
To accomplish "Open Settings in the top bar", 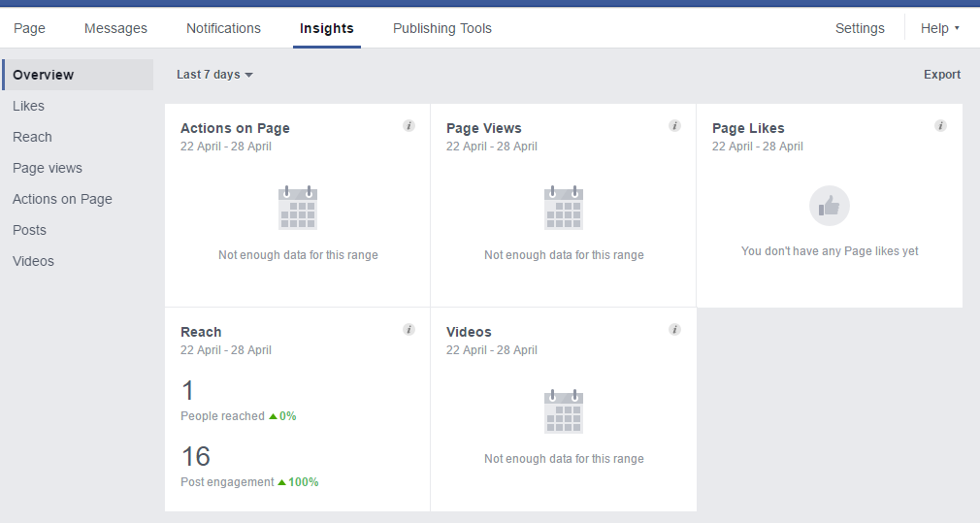I will [x=860, y=28].
